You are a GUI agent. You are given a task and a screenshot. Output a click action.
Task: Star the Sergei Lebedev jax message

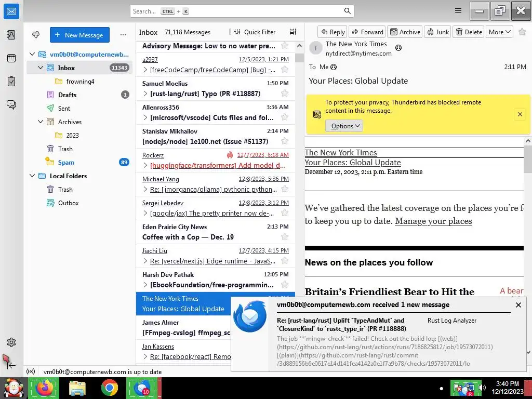pos(285,213)
